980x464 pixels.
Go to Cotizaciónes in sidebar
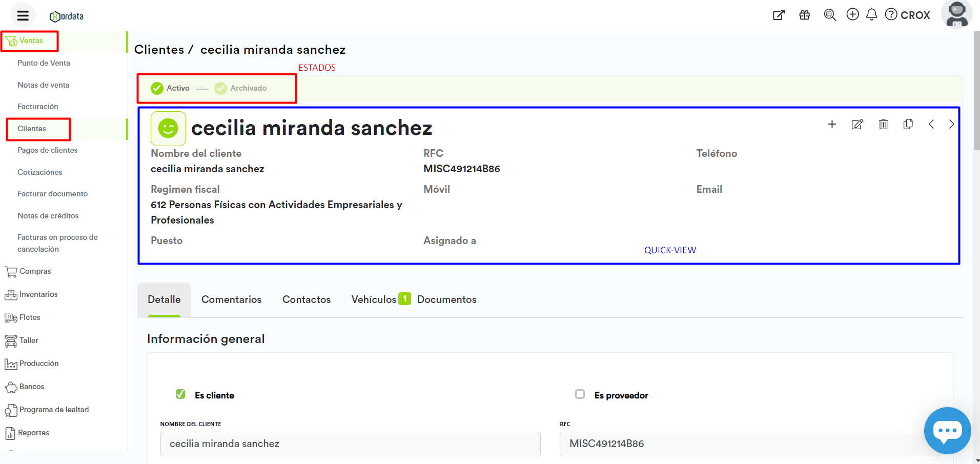click(x=39, y=172)
